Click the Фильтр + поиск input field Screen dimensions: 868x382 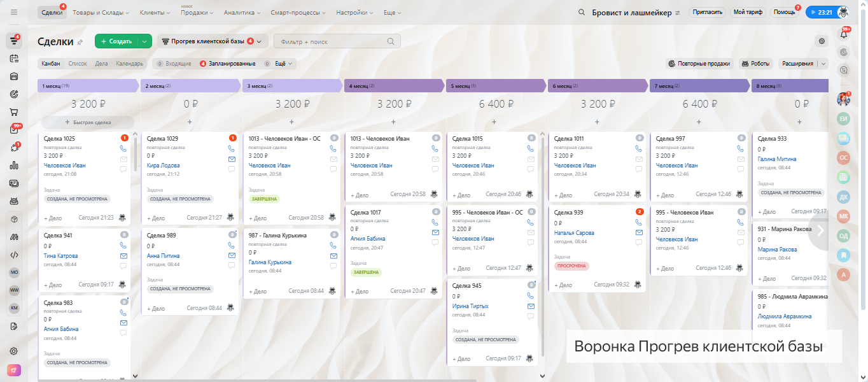[331, 41]
